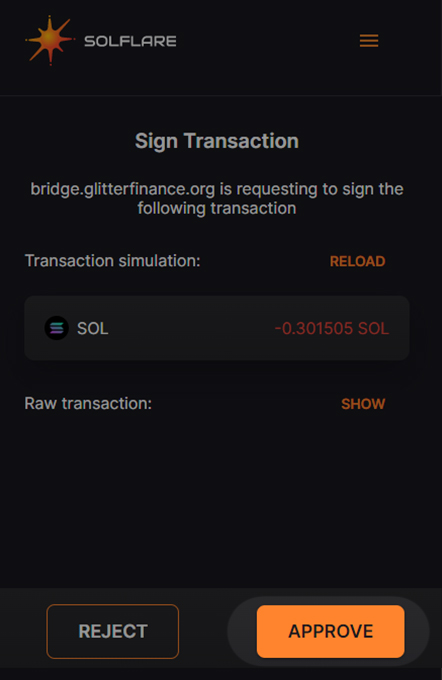
Task: Click the bridge.glitterfinance.org domain text
Action: 122,190
